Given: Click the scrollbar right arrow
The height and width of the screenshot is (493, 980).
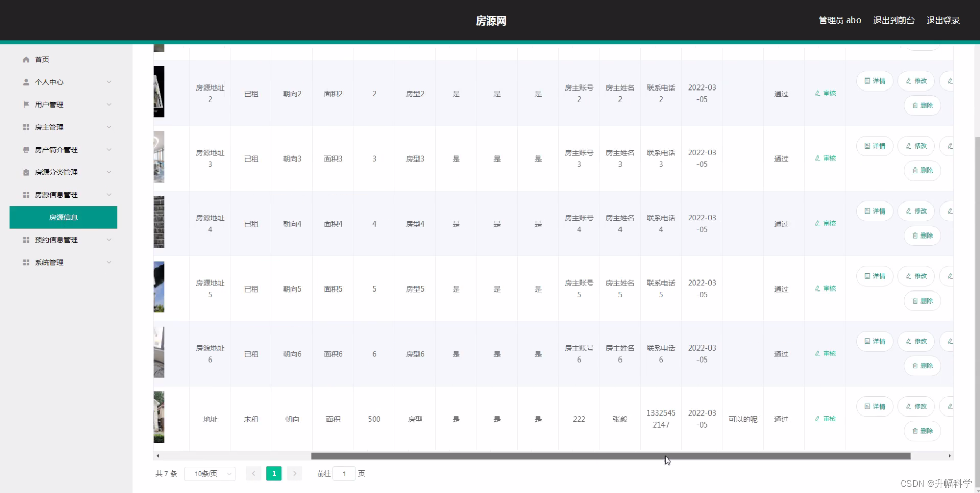Looking at the screenshot, I should (950, 456).
